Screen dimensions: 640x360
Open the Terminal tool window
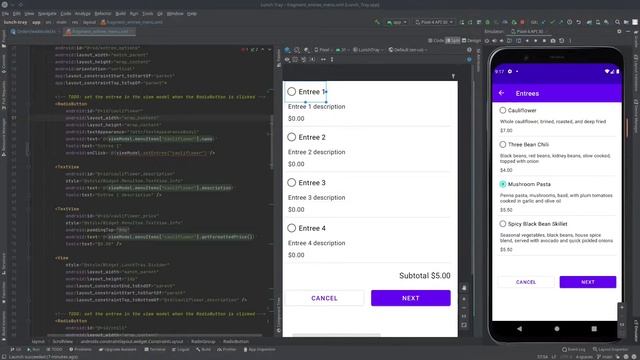155,349
